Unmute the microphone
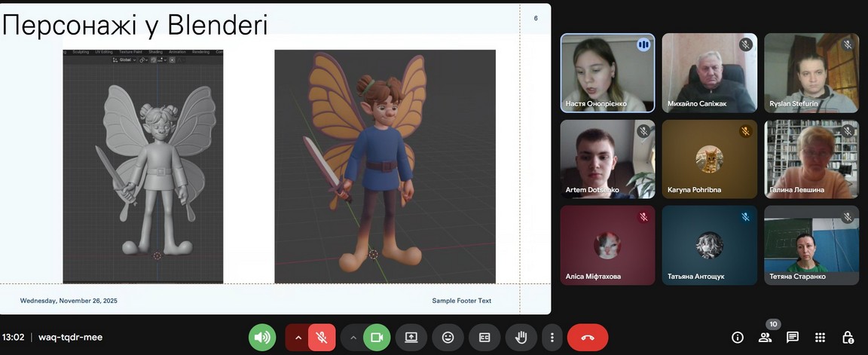Image resolution: width=868 pixels, height=355 pixels. click(x=322, y=337)
